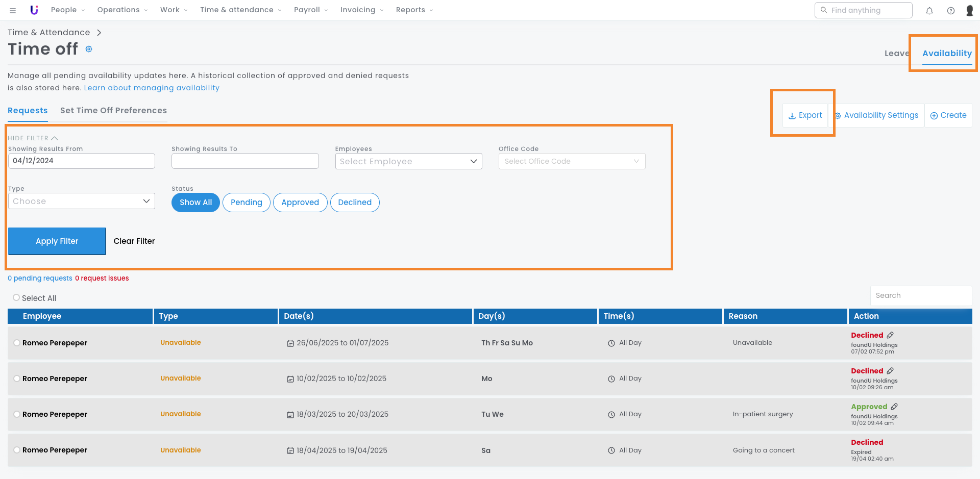The height and width of the screenshot is (479, 980).
Task: Select the Going to a concert row
Action: point(17,450)
